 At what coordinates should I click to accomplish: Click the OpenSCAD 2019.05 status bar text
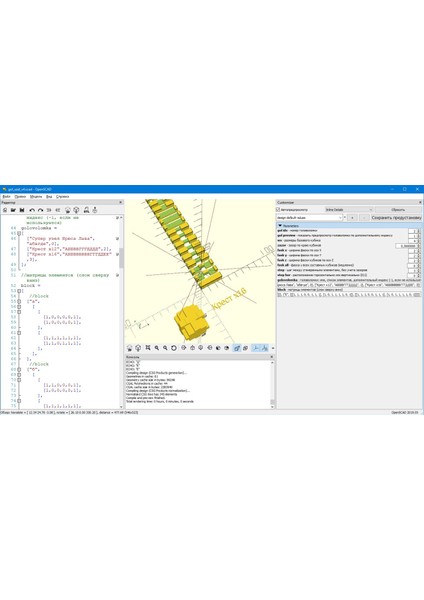pyautogui.click(x=404, y=412)
